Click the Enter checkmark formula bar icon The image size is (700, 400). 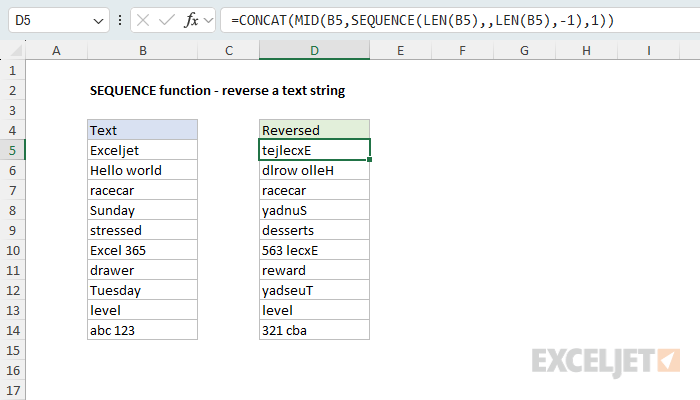[x=167, y=20]
